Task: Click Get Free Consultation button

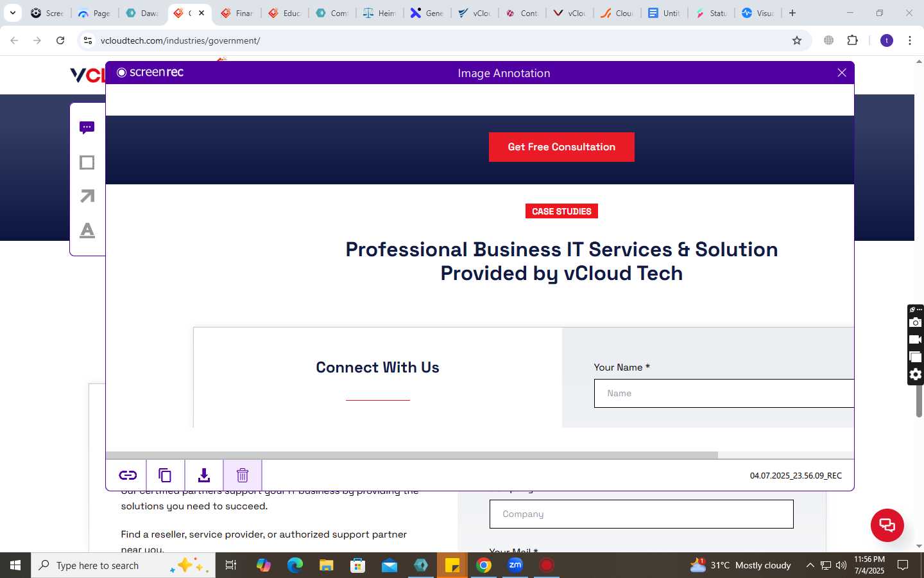Action: coord(561,147)
